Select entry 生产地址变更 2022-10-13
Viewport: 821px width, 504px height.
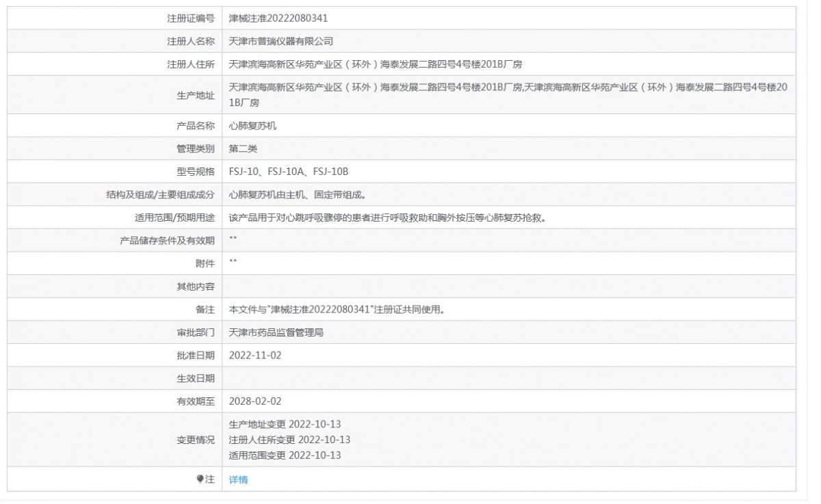click(285, 424)
